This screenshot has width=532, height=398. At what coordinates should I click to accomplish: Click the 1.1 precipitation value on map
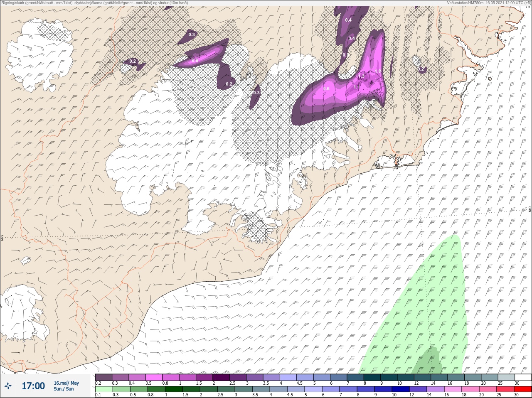pyautogui.click(x=357, y=87)
